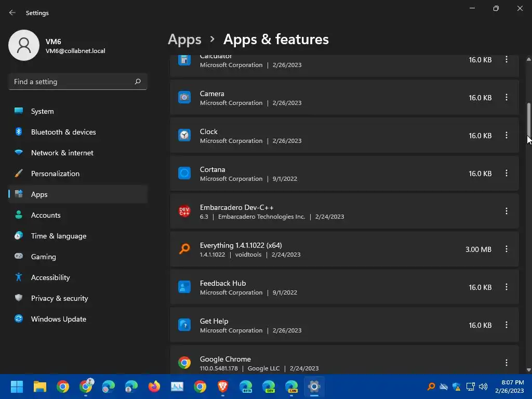This screenshot has width=532, height=399.
Task: Click the search magnifier in Find a setting
Action: click(x=137, y=82)
